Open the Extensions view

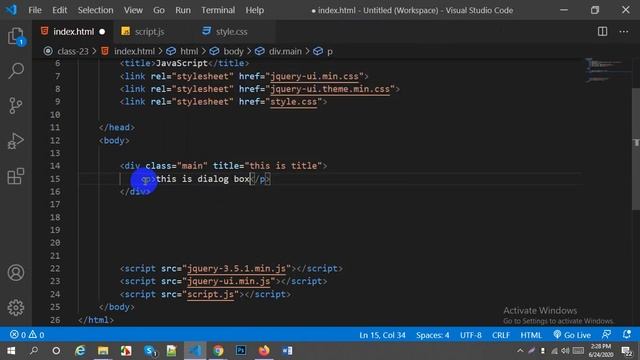(16, 176)
